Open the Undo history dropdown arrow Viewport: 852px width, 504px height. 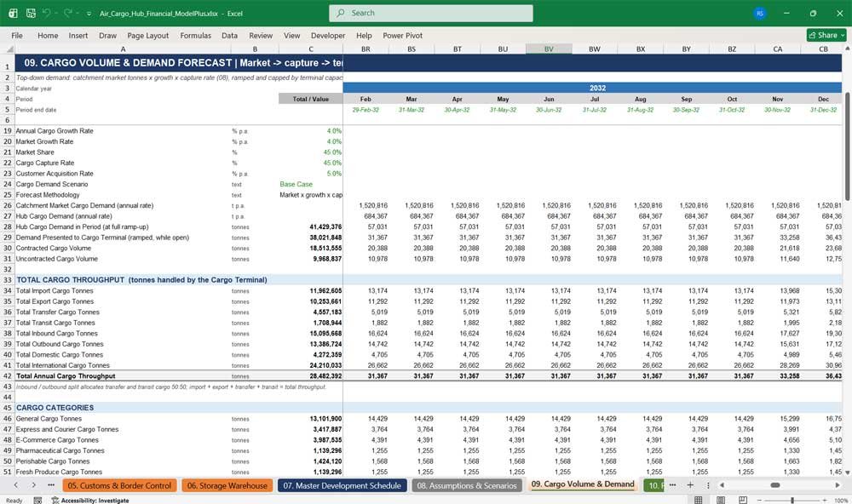(x=56, y=14)
